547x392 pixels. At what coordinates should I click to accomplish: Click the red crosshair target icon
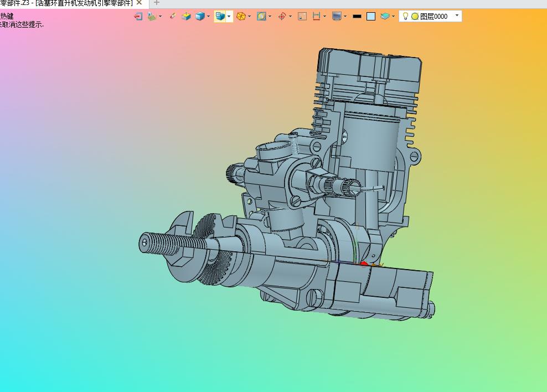(x=282, y=17)
